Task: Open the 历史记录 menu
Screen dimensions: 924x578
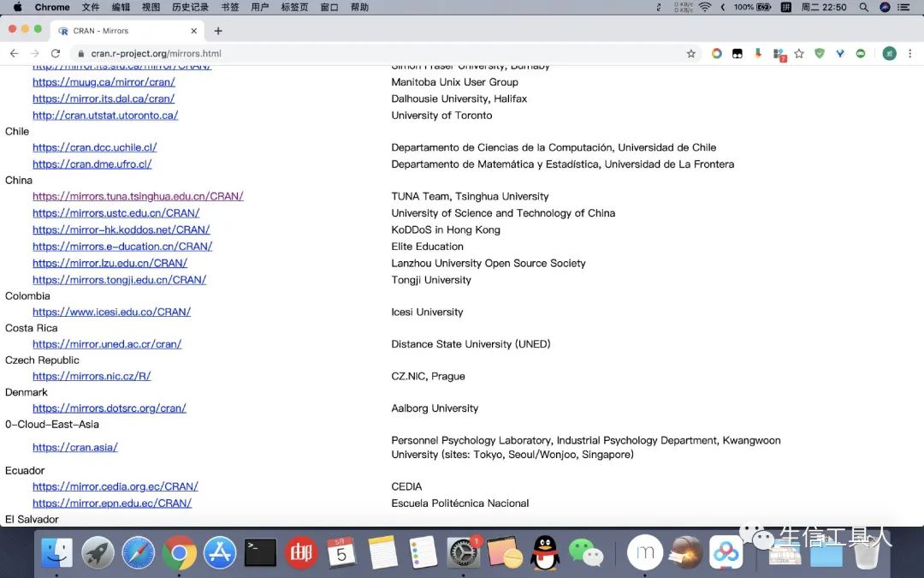Action: click(190, 7)
